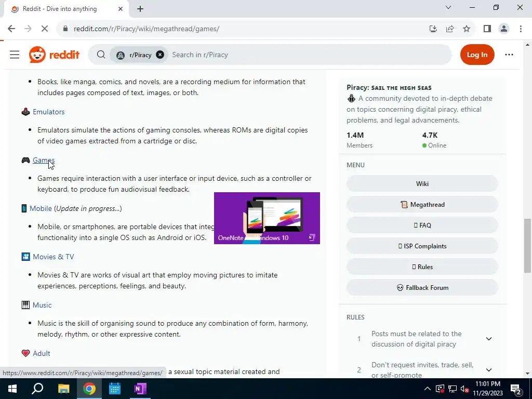Open the Movies & TV link
Viewport: 532px width, 399px height.
tap(54, 257)
